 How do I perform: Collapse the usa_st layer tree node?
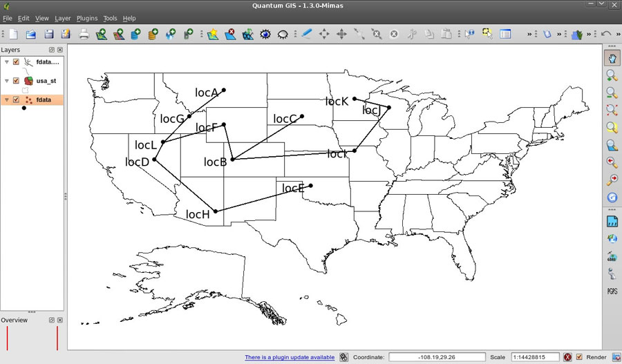point(7,81)
